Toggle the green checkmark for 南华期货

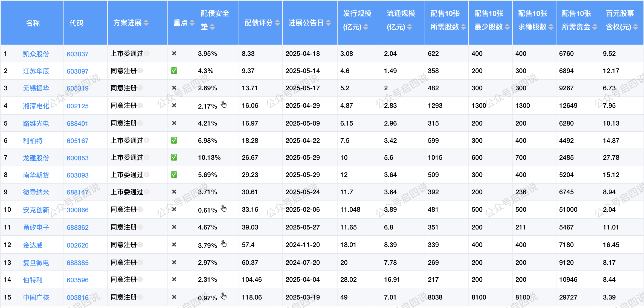coord(174,175)
